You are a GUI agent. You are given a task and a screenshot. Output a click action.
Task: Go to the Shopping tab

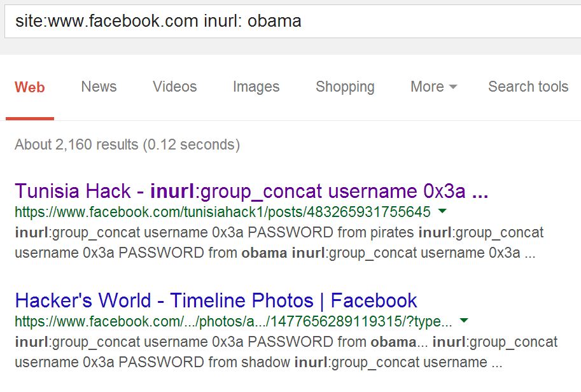point(345,87)
